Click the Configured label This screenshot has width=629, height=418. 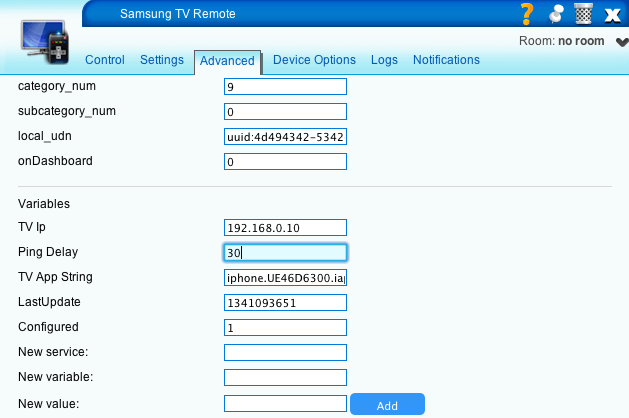(48, 327)
